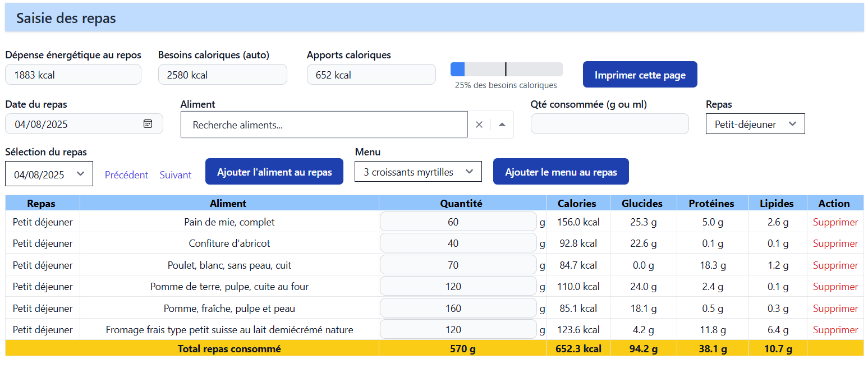Image resolution: width=868 pixels, height=368 pixels.
Task: Delete the Pomme, fraîche, pulpe et peau row
Action: click(835, 308)
